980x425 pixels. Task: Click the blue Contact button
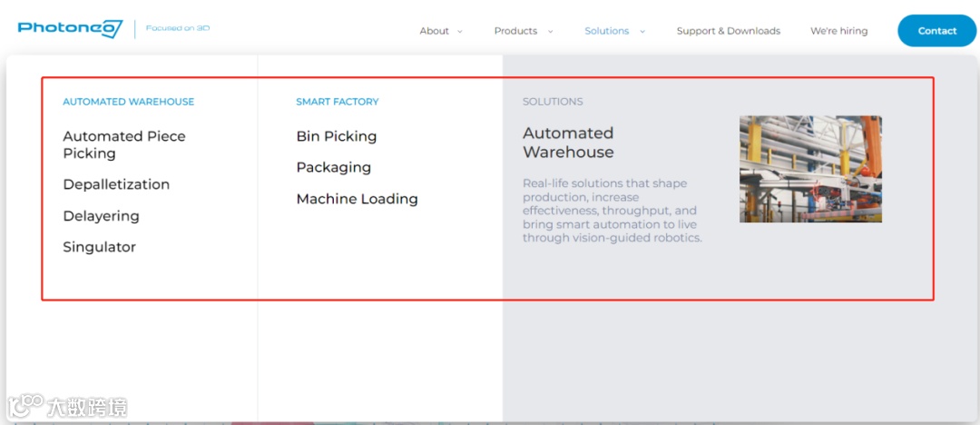tap(936, 31)
